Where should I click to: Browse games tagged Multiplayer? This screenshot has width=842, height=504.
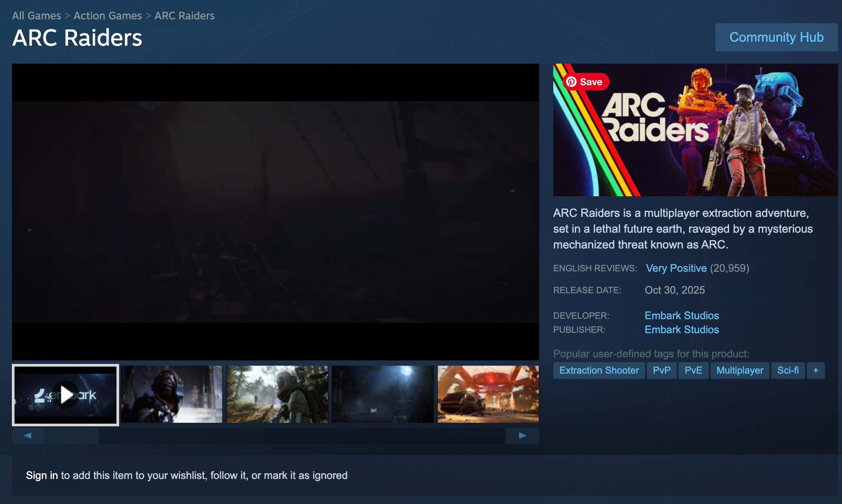[x=740, y=370]
